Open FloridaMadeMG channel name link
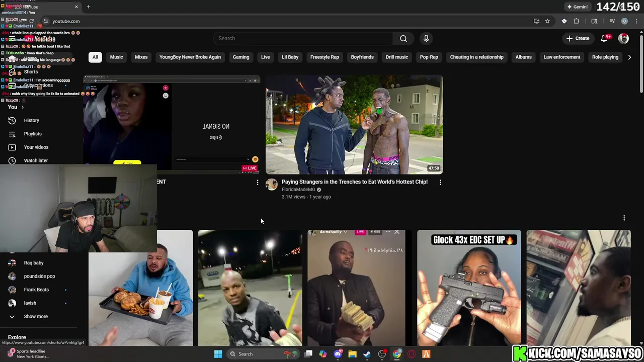This screenshot has height=362, width=644. click(x=298, y=190)
